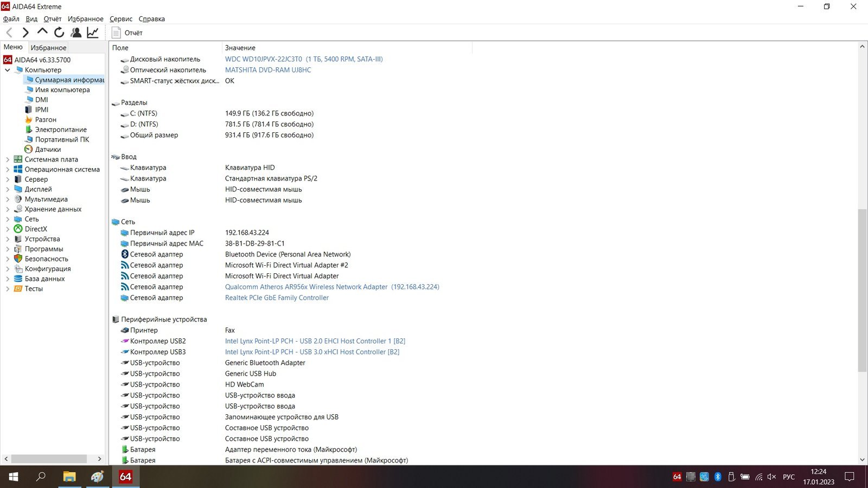The image size is (868, 488).
Task: Expand the DirectX tree node
Action: [x=8, y=229]
